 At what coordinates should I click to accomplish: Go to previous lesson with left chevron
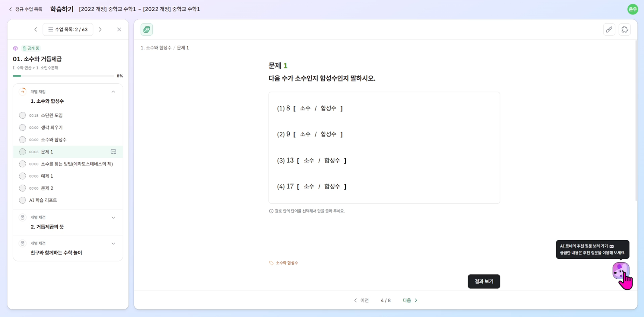(x=36, y=30)
